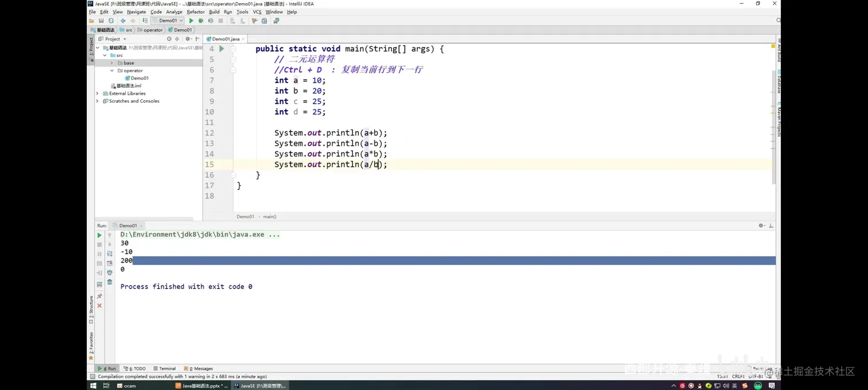Rerun the program in the Run panel

pos(99,235)
